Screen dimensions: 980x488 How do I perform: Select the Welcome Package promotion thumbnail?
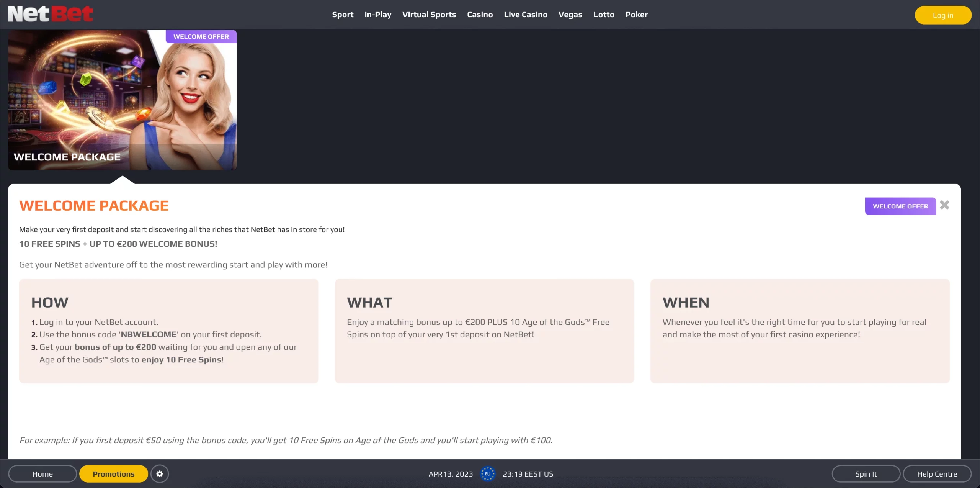click(122, 100)
